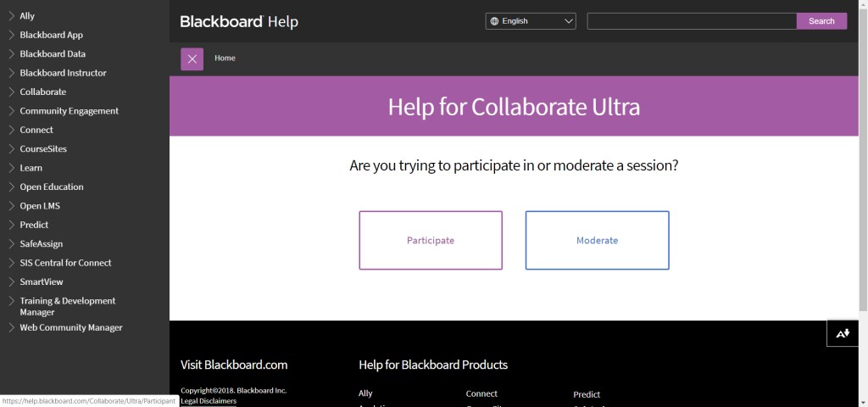The image size is (868, 407).
Task: Click the Blackboard Help logo
Action: pyautogui.click(x=239, y=21)
